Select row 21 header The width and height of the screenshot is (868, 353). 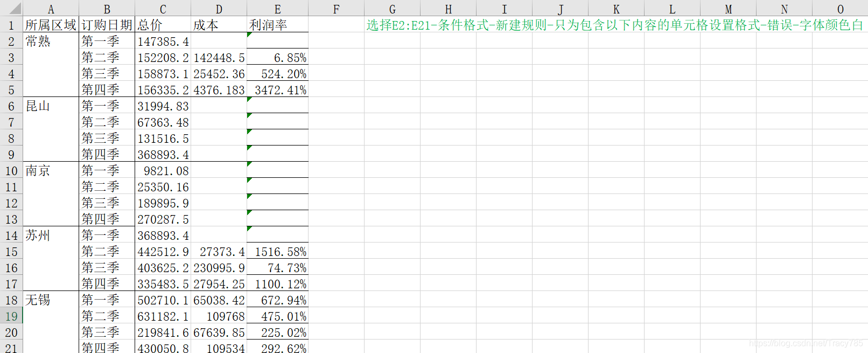(x=11, y=347)
